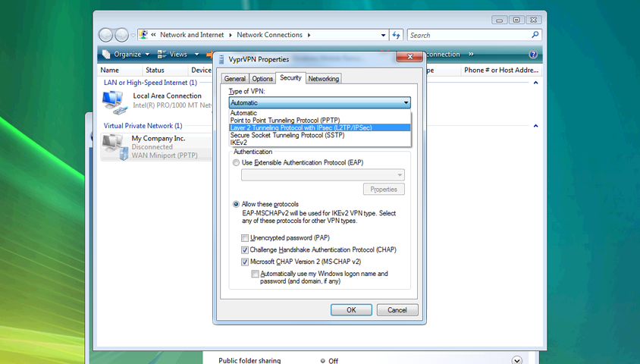Choose L2TP/IPSec from VPN type list
The image size is (640, 364).
pos(300,127)
